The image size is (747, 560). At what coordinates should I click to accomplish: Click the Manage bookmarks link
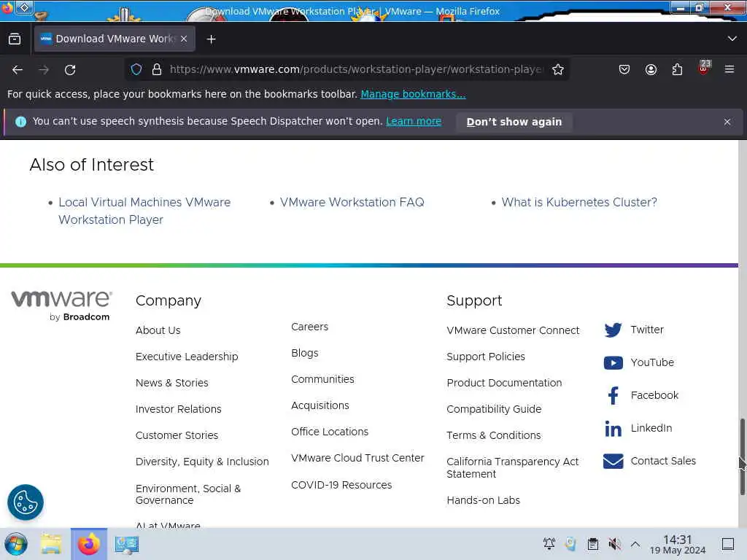click(x=413, y=94)
